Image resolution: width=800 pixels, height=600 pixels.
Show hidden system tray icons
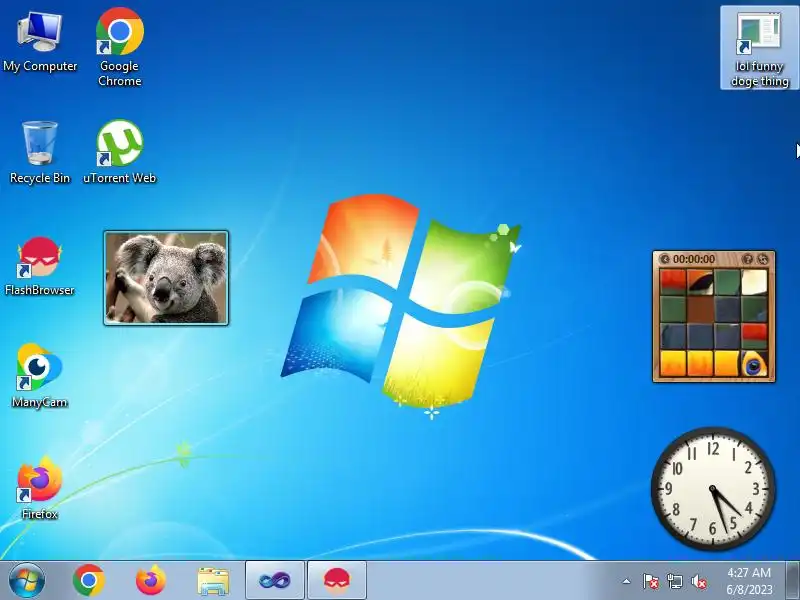click(627, 581)
